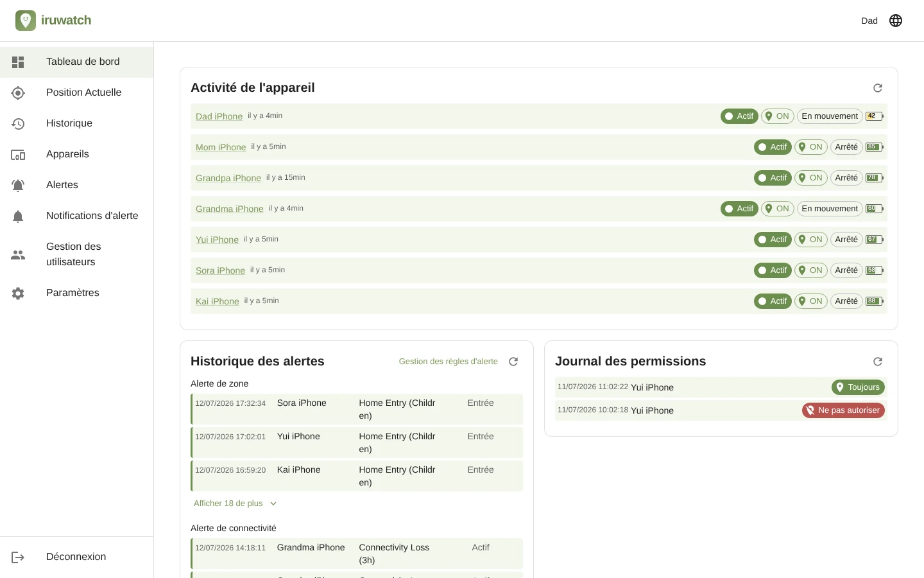Toggle the Actif badge for Sora iPhone
Viewport: 924px width, 578px height.
click(773, 270)
